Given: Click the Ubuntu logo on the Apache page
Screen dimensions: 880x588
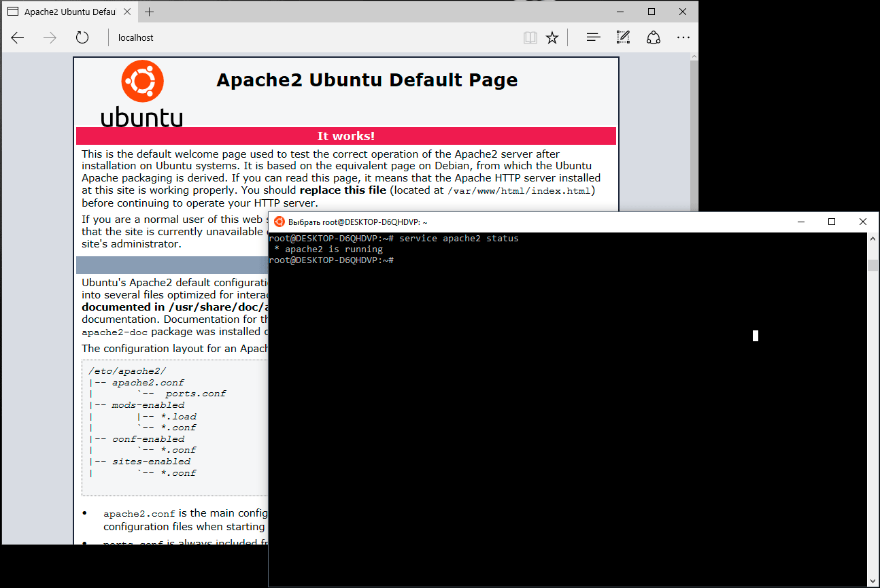Looking at the screenshot, I should pos(142,94).
